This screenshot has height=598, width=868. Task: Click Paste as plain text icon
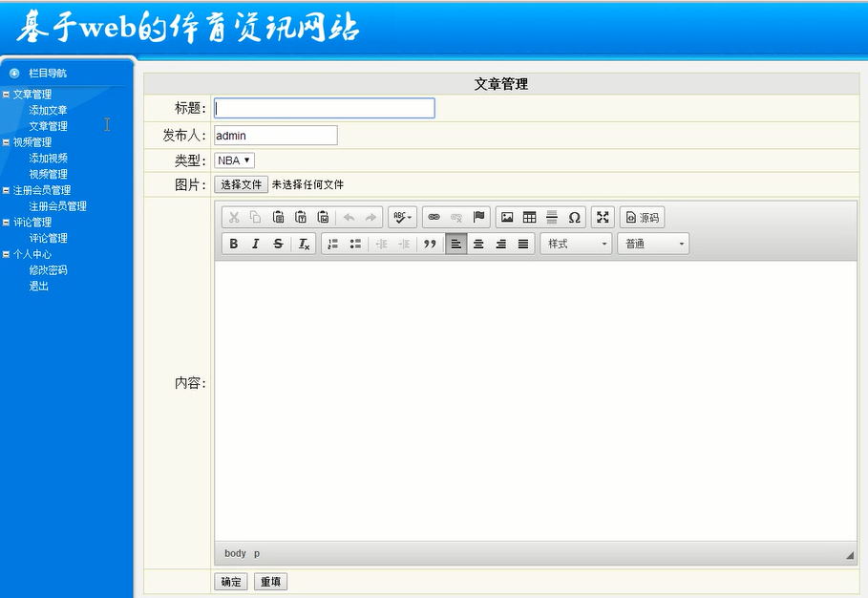(x=301, y=217)
